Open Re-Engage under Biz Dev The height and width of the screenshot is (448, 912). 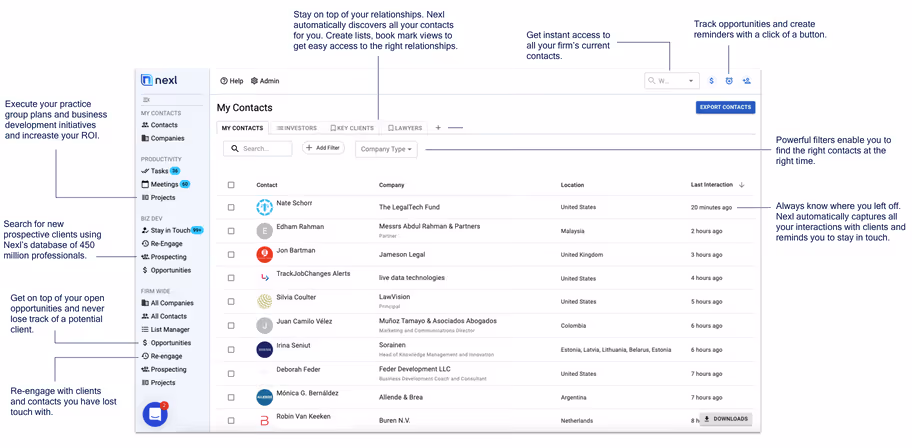161,244
